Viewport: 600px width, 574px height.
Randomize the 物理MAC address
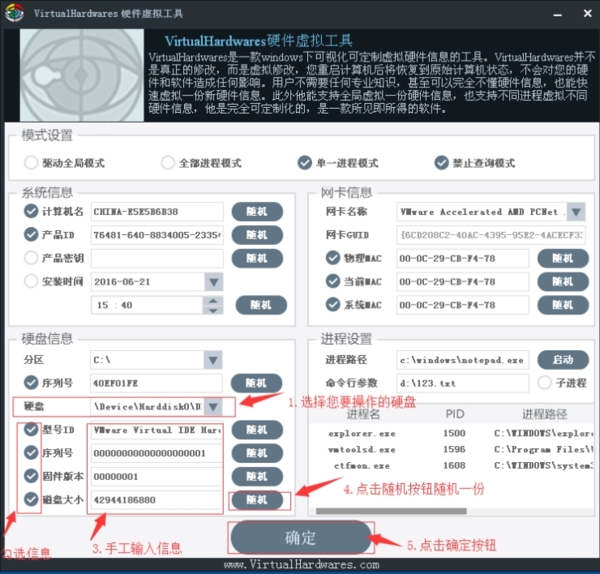(x=563, y=258)
